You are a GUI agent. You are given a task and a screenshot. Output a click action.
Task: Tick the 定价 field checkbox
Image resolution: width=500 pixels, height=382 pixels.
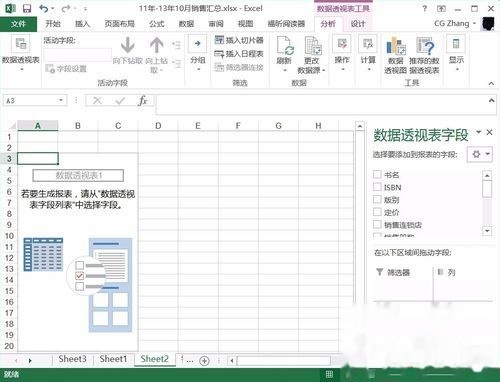377,212
